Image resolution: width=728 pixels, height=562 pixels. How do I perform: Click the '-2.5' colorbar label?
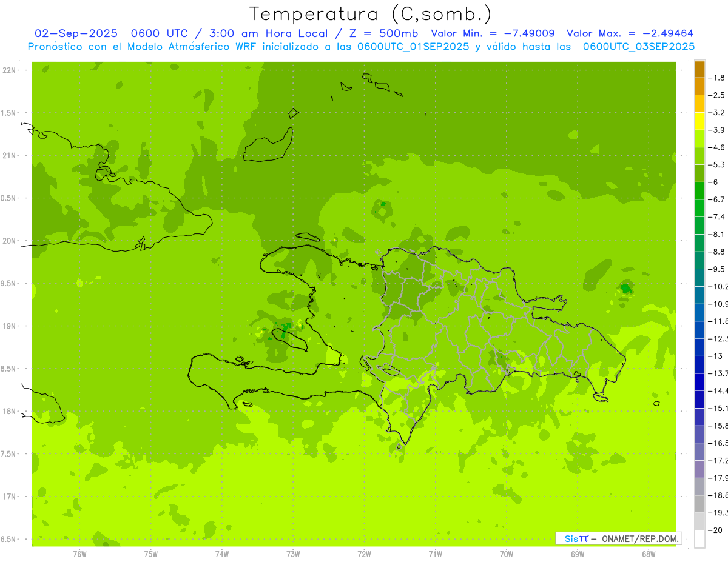coord(716,95)
